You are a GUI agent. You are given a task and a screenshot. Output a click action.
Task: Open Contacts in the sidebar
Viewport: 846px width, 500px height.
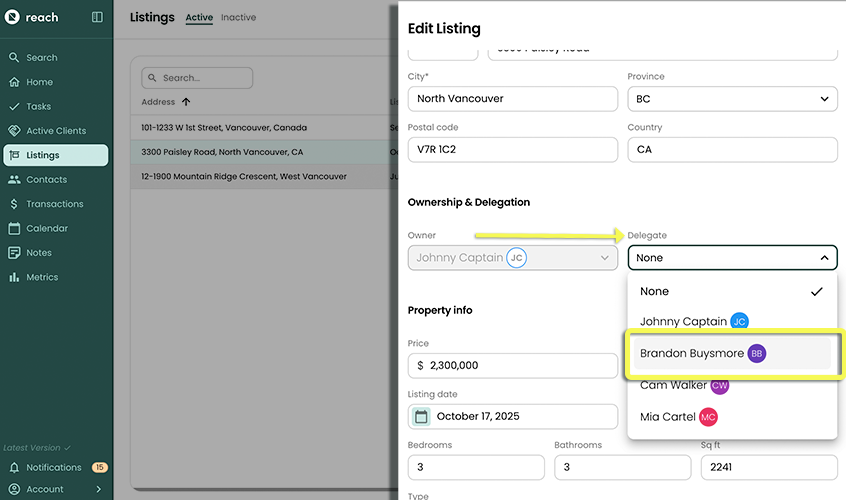pos(46,180)
